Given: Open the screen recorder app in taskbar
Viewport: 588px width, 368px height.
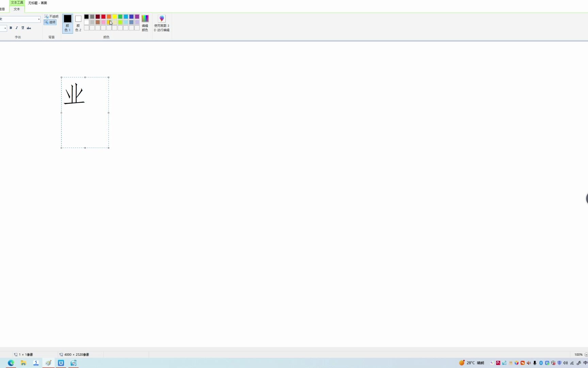Looking at the screenshot, I should [73, 363].
